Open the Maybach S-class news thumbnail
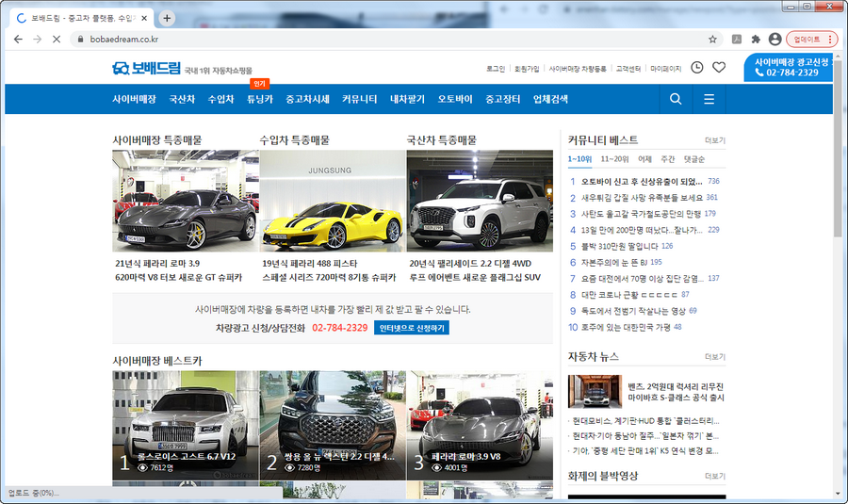 point(595,391)
